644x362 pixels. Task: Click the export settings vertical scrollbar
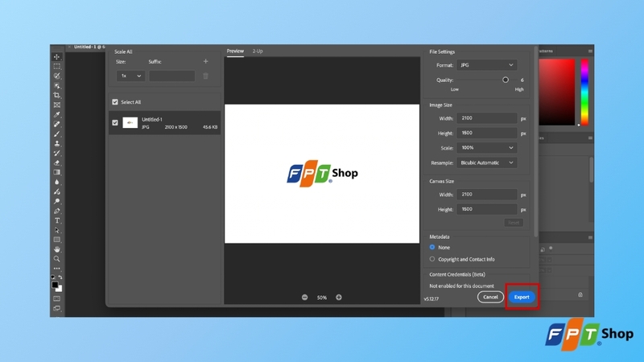[535, 142]
